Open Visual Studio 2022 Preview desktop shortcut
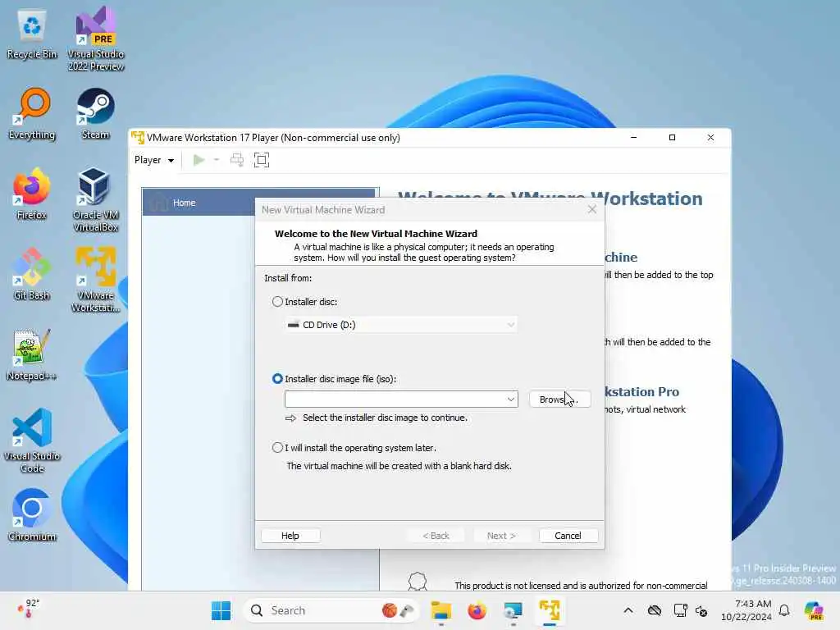Viewport: 840px width, 630px height. click(x=96, y=39)
